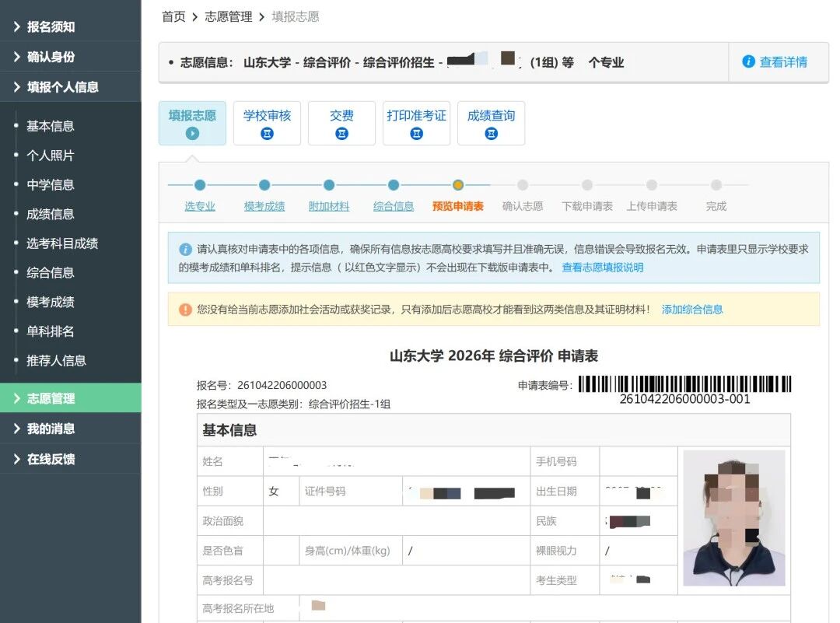Switch to the 成绩查询 tab

tap(492, 123)
